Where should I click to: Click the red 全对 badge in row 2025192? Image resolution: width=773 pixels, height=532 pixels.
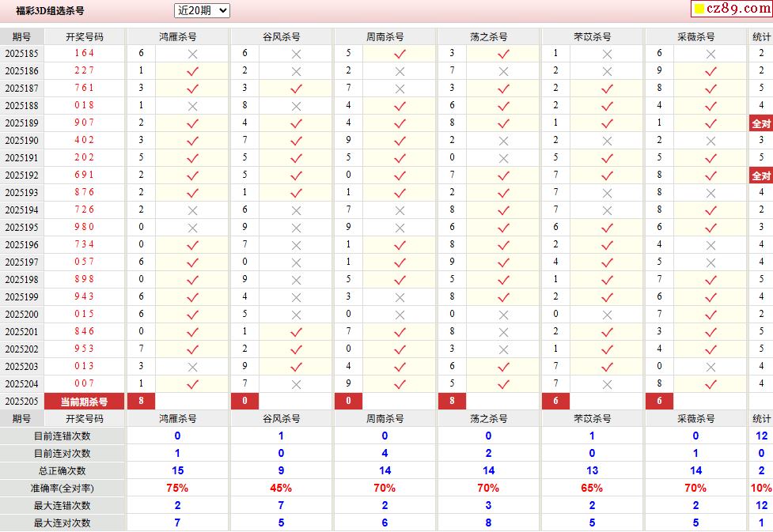(x=760, y=175)
